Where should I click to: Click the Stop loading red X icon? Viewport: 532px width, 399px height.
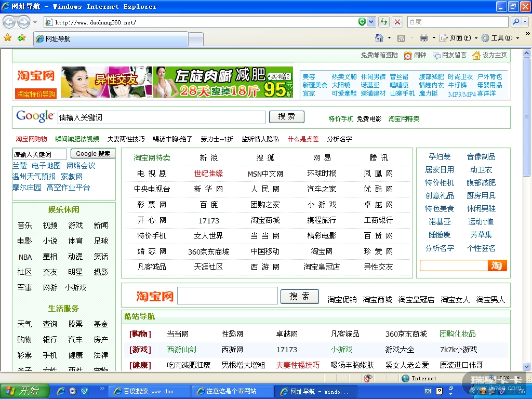[x=397, y=22]
